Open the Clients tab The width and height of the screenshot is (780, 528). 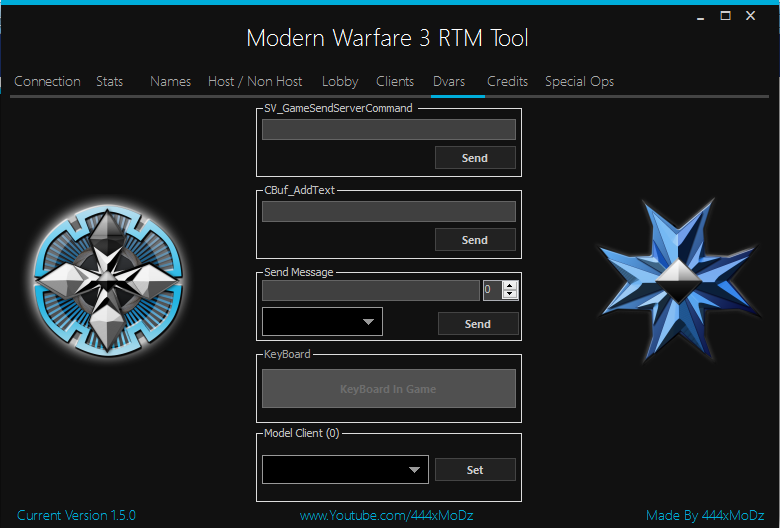click(395, 81)
